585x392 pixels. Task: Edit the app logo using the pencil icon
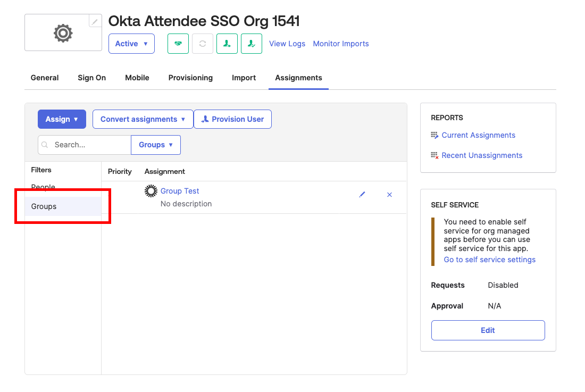click(x=95, y=21)
